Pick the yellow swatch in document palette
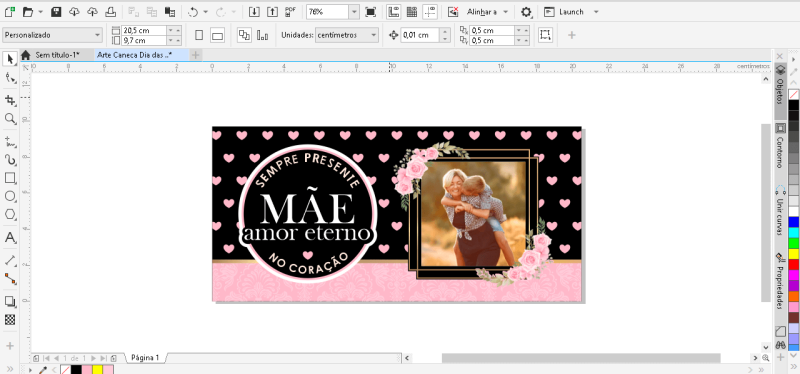800x374 pixels. [x=97, y=369]
